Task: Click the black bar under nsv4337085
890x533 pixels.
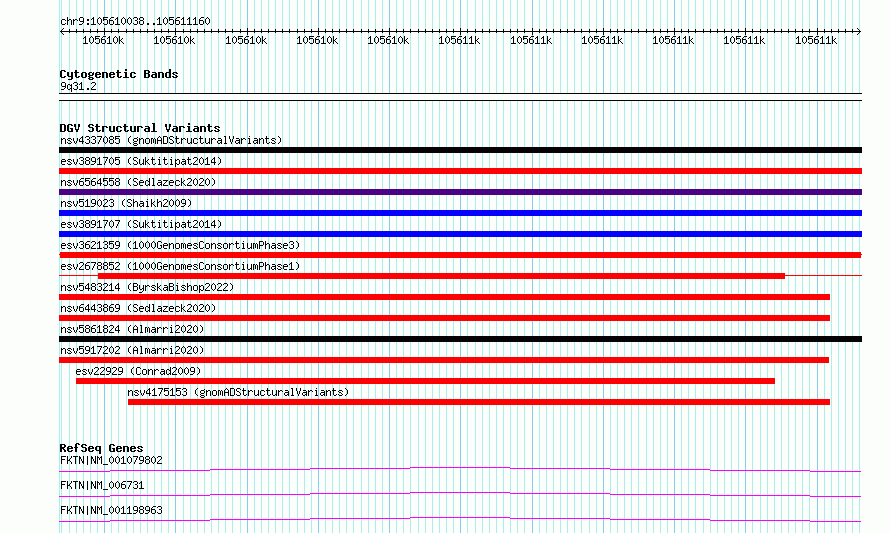Action: (x=460, y=150)
